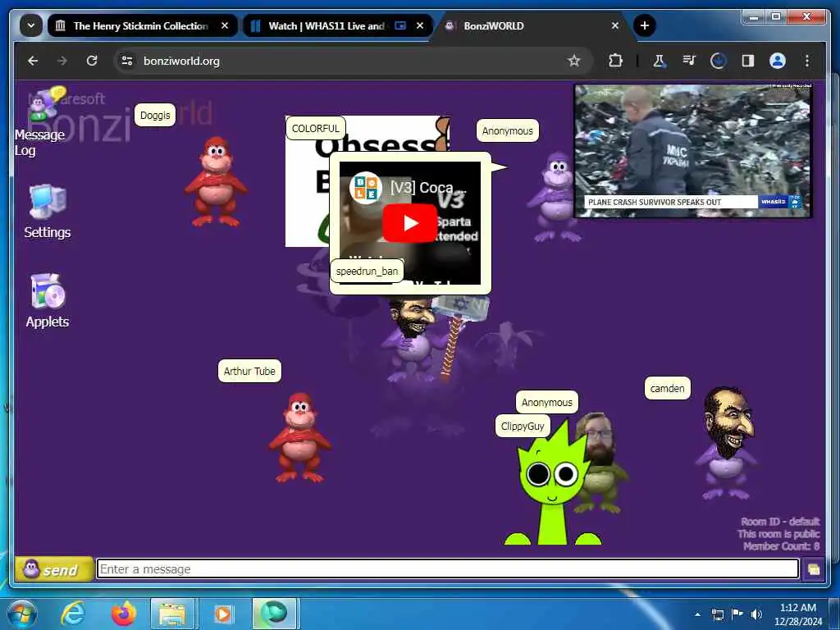Launch Internet Explorer from taskbar
This screenshot has width=840, height=630.
pos(73,614)
